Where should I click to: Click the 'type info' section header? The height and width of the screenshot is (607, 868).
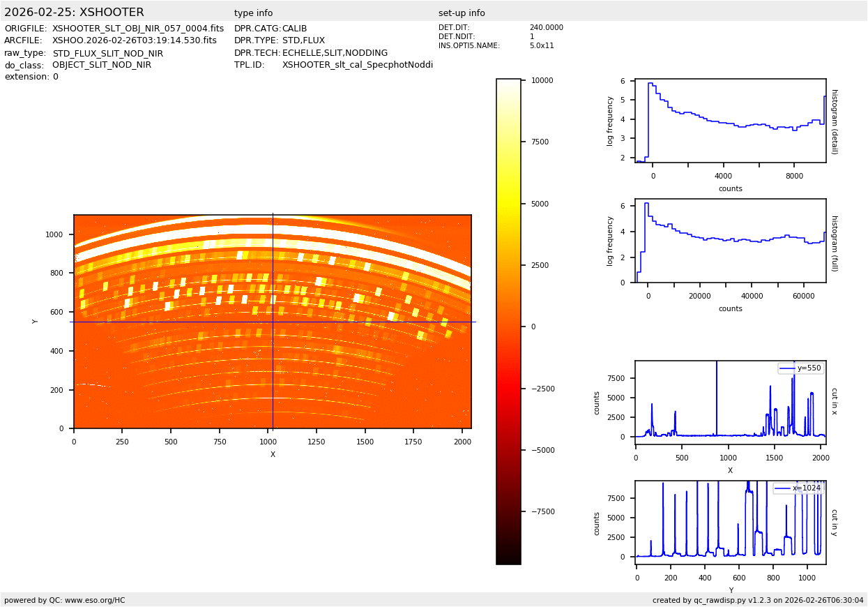(253, 13)
